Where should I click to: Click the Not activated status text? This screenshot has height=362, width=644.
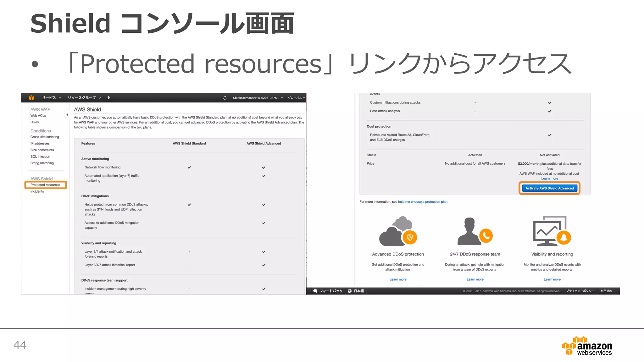(x=549, y=155)
